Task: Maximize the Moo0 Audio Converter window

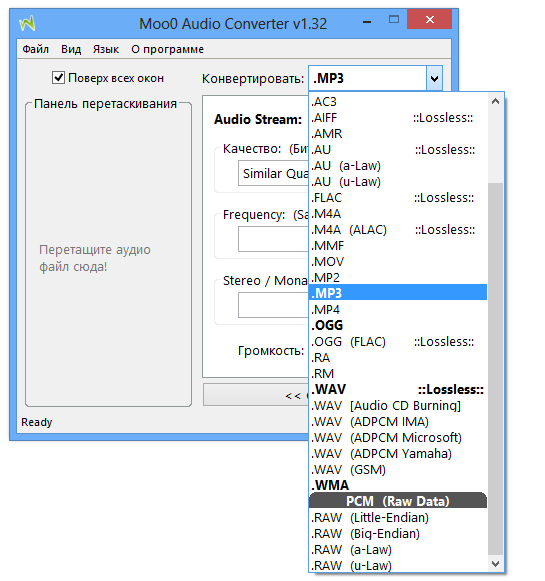Action: click(394, 19)
